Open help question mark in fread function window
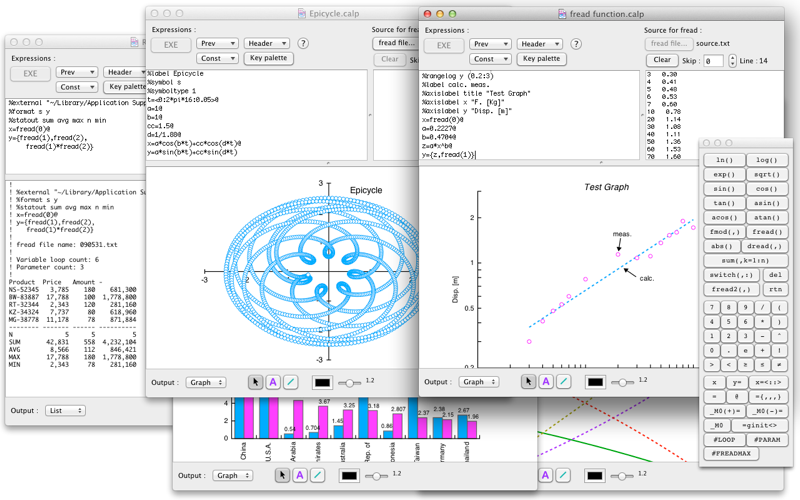The image size is (800, 500). (x=576, y=44)
